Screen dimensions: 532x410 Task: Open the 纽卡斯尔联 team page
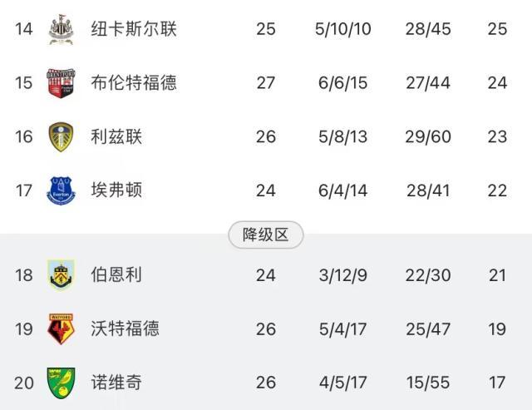[x=133, y=29]
